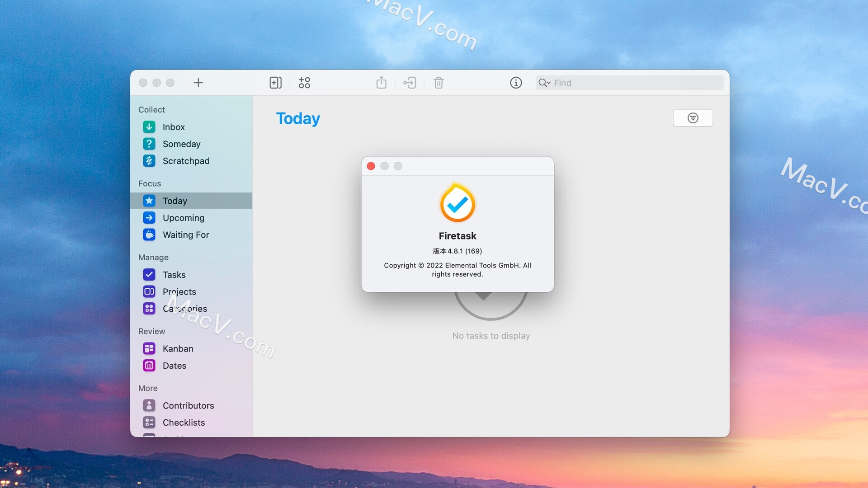Select the Contributors person icon
Viewport: 868px width, 488px height.
click(149, 405)
